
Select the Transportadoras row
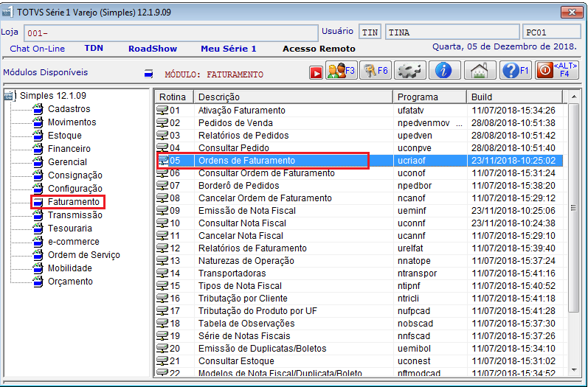click(x=359, y=273)
